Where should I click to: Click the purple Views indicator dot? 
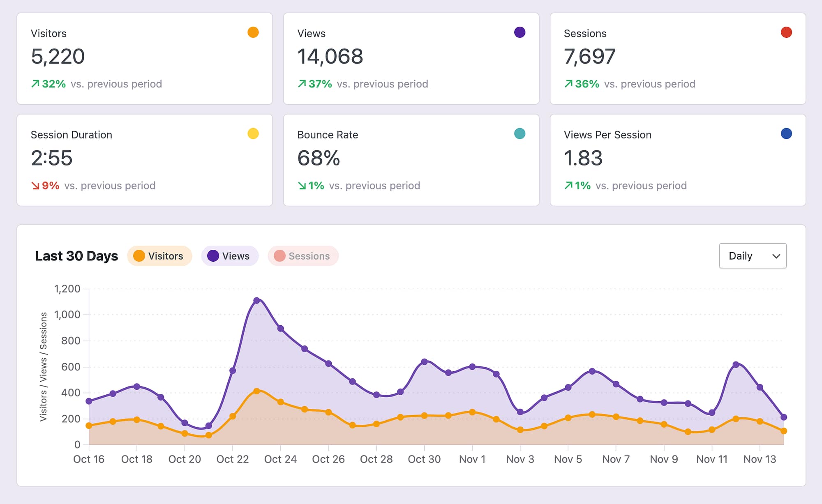pos(520,32)
